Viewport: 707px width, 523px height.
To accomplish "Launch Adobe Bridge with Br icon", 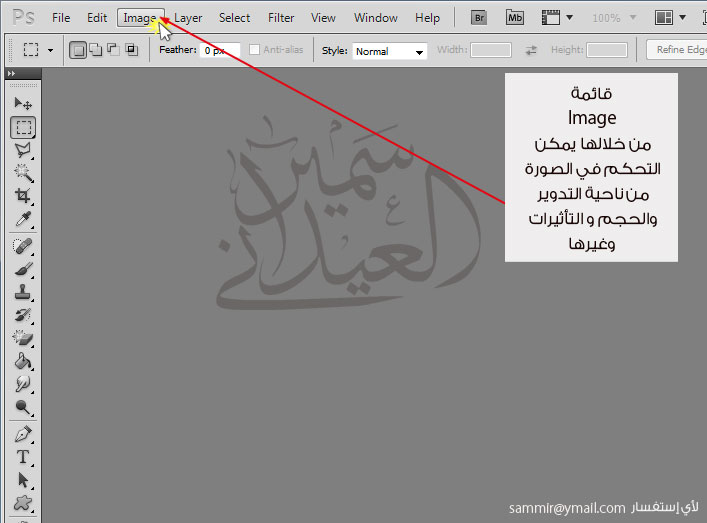I will point(479,18).
